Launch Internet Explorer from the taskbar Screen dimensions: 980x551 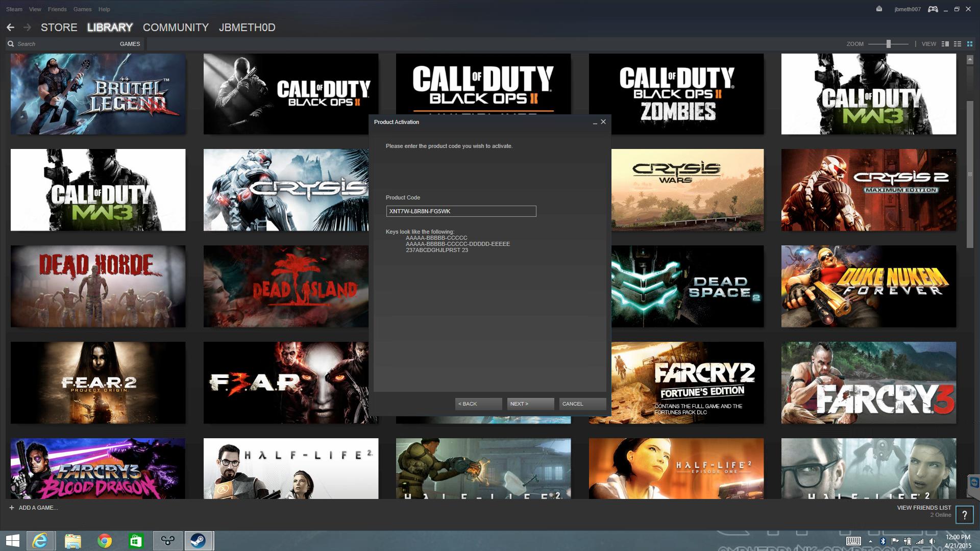coord(40,541)
